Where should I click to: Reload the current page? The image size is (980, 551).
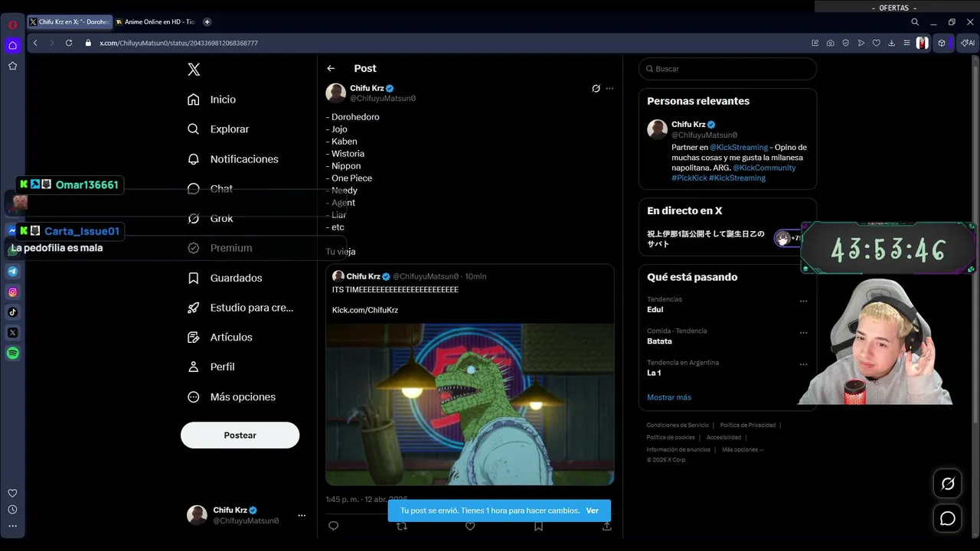pyautogui.click(x=68, y=43)
